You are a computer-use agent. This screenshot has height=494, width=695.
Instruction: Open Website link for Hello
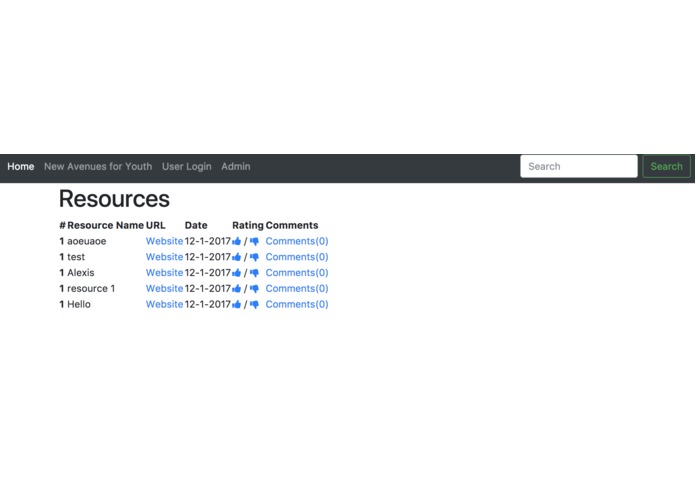[164, 304]
